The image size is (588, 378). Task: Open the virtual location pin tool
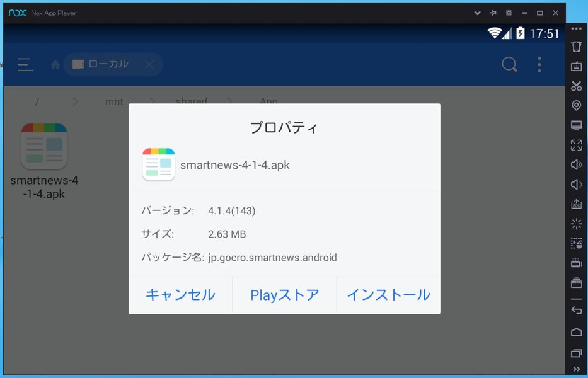pyautogui.click(x=577, y=105)
